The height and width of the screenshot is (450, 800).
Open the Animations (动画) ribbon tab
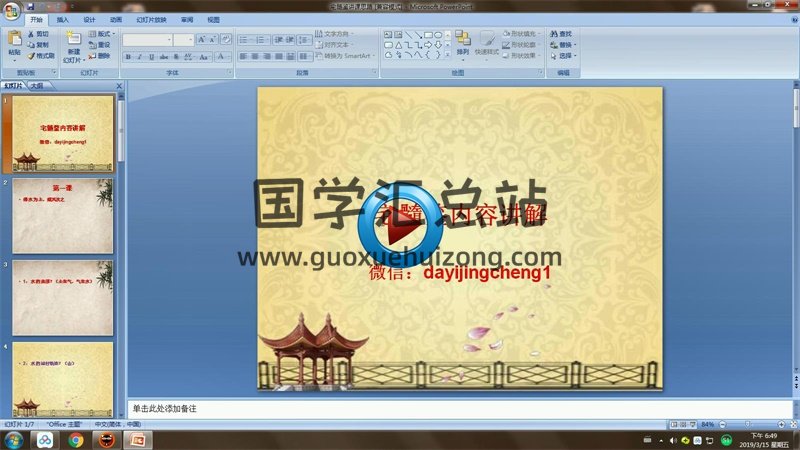pyautogui.click(x=116, y=20)
